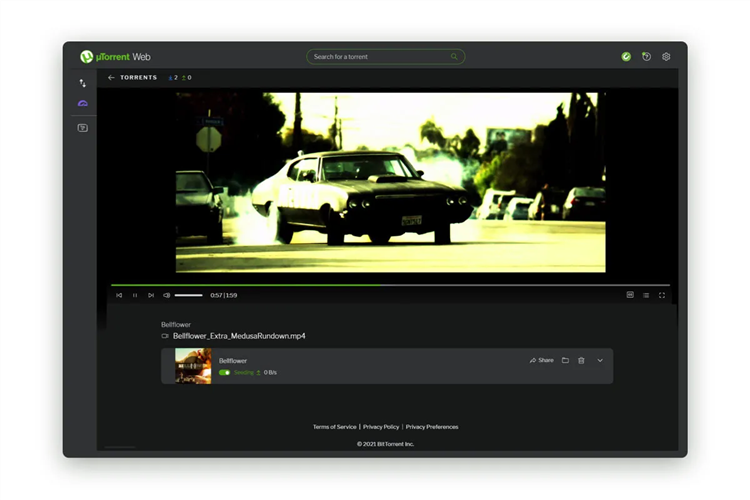
Task: Click the Bellflower title above the file name
Action: 176,324
